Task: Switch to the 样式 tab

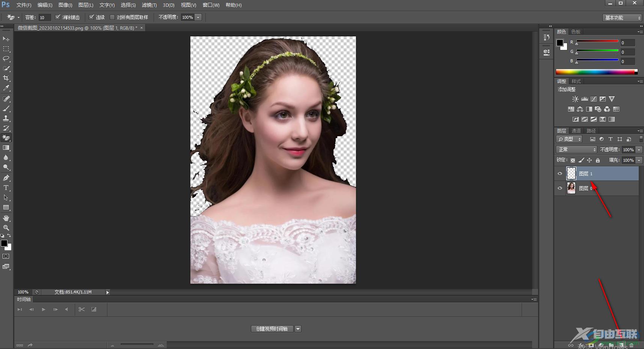Action: coord(576,81)
